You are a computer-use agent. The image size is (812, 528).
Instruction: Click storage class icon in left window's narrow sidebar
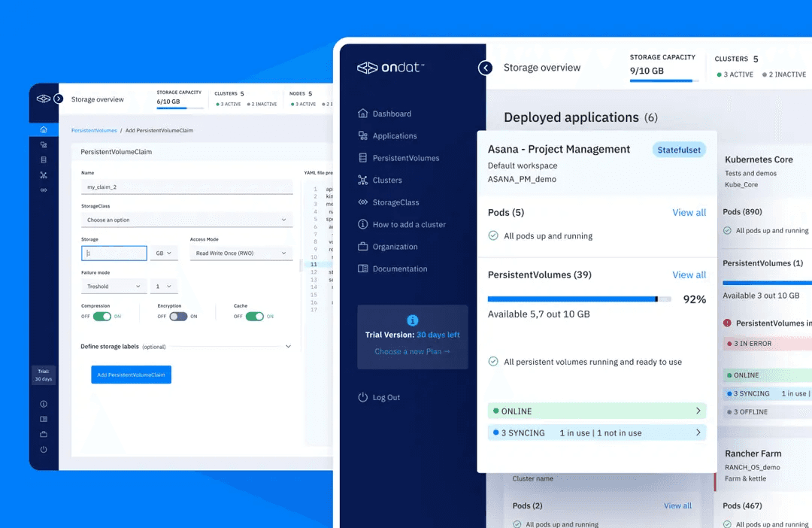(44, 190)
